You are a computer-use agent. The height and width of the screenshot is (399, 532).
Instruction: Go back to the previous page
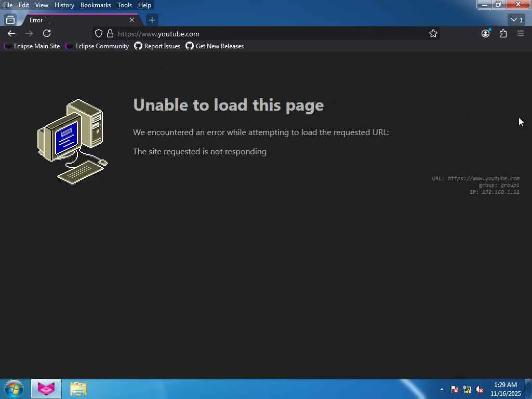click(11, 33)
